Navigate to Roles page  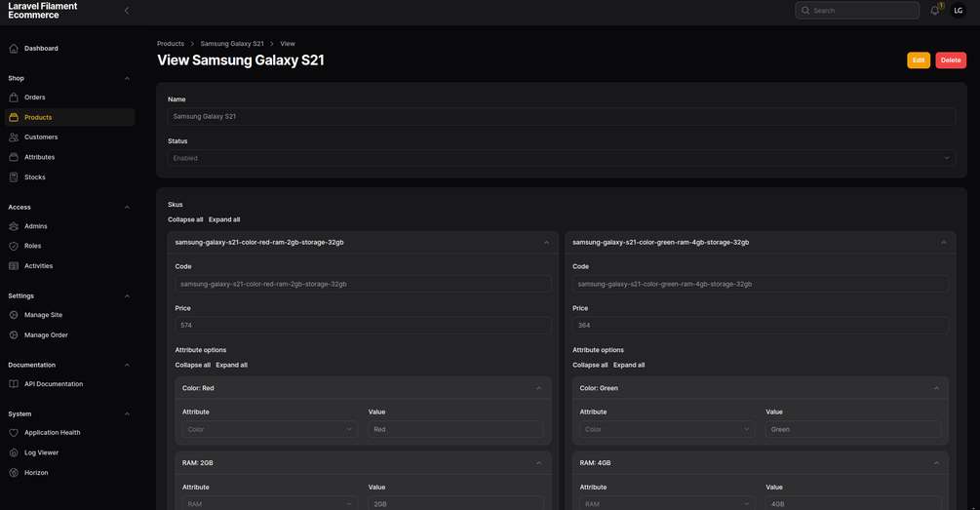click(70, 247)
